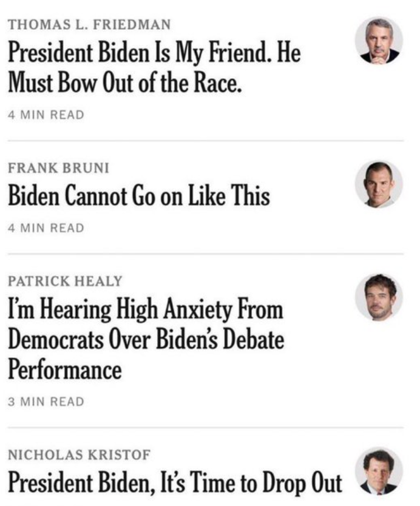The width and height of the screenshot is (420, 506).
Task: Click the FRANK BRUNI author name
Action: 58,168
